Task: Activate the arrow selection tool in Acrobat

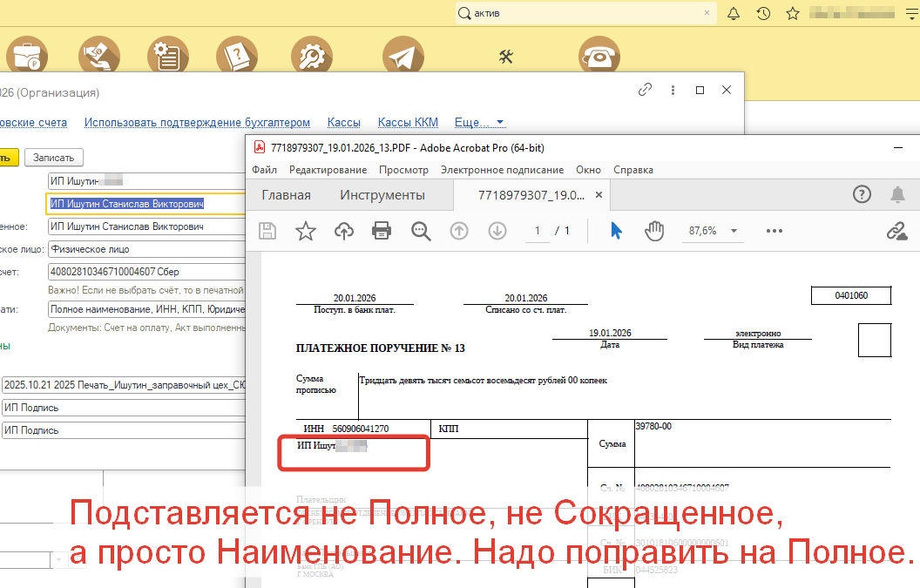Action: pyautogui.click(x=616, y=231)
